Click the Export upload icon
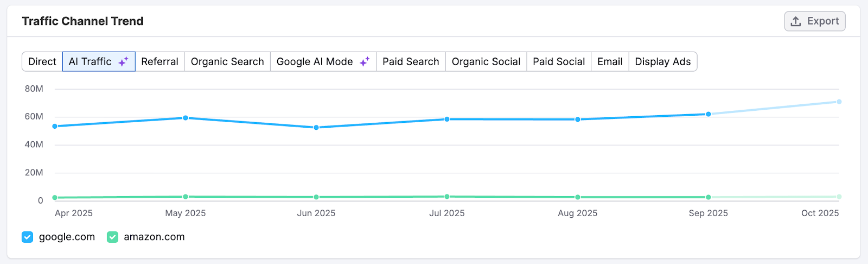The image size is (868, 264). 796,21
